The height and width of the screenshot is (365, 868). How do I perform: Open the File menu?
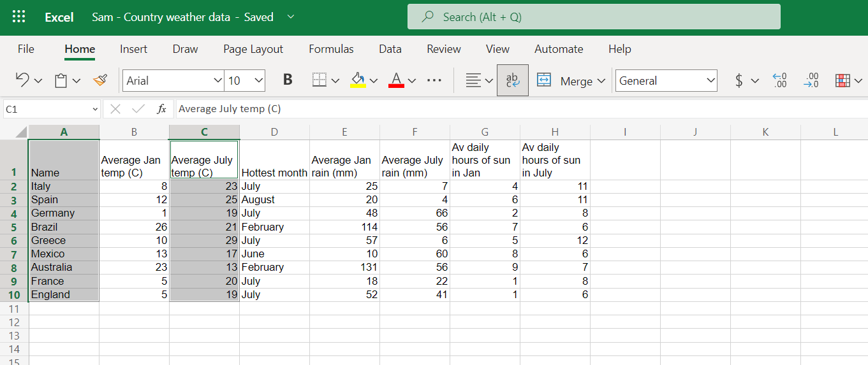(x=26, y=49)
